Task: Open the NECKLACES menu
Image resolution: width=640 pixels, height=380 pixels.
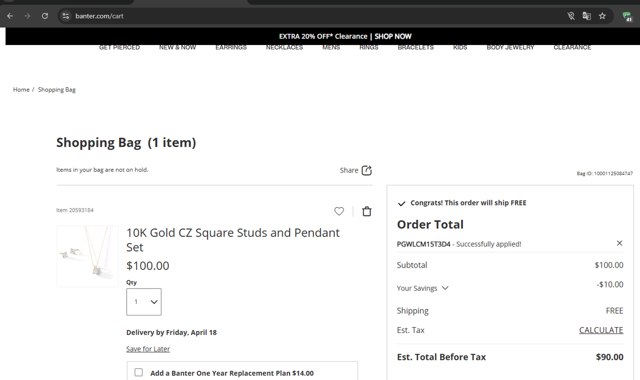Action: point(284,47)
